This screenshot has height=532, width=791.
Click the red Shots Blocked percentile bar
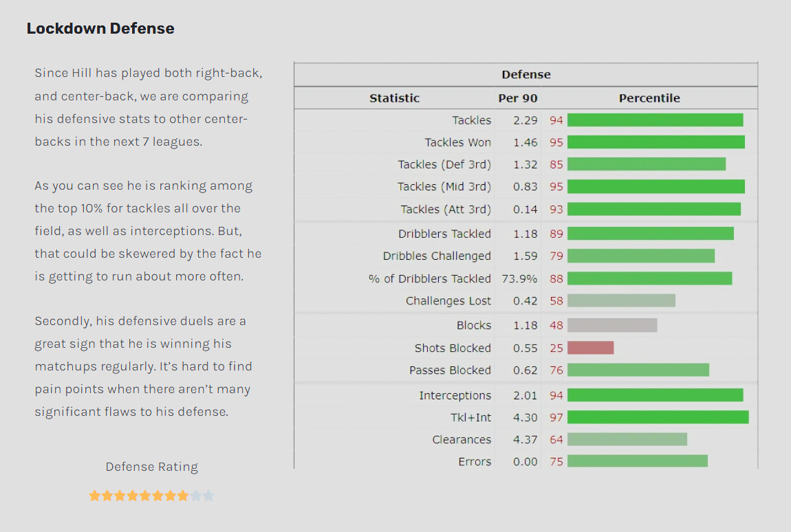[590, 347]
